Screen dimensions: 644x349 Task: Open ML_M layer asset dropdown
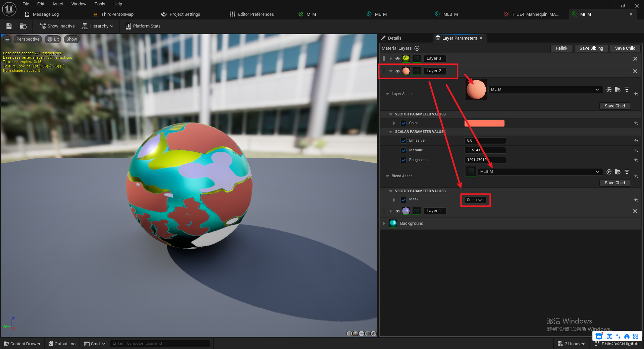545,90
